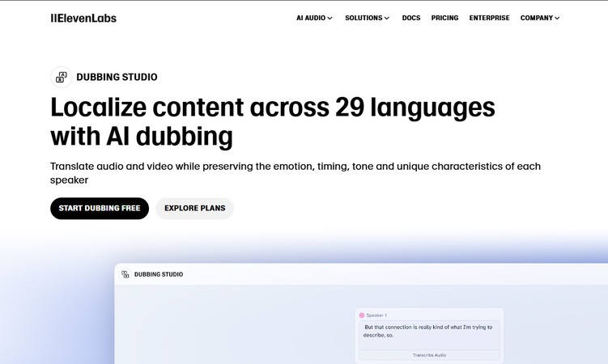Viewport: 608px width, 364px height.
Task: Click the Dubbing Studio label beside round icon
Action: pos(117,77)
